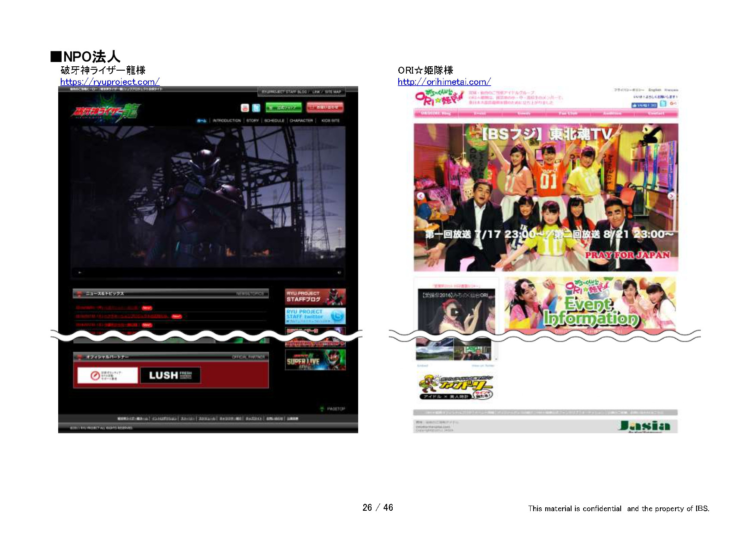Screen dimensions: 756x534
Task: Play the hero video with play control
Action: [x=80, y=273]
